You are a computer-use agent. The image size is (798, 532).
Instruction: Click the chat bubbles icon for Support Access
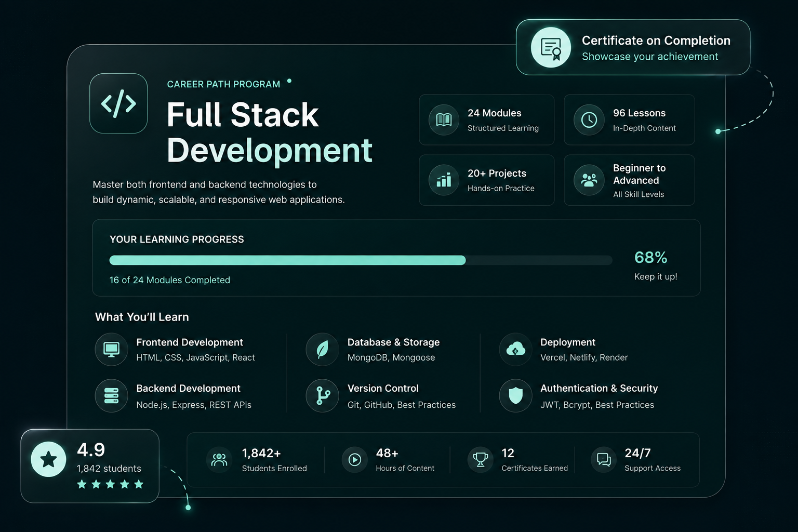[x=604, y=460]
